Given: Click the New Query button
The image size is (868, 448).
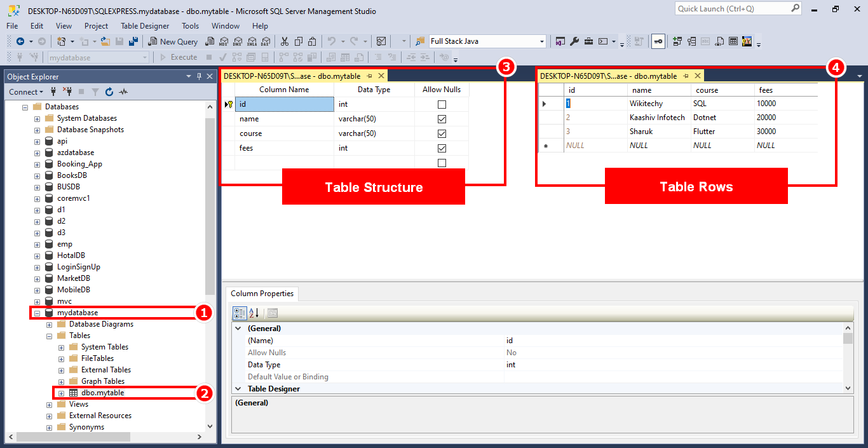Looking at the screenshot, I should point(173,41).
